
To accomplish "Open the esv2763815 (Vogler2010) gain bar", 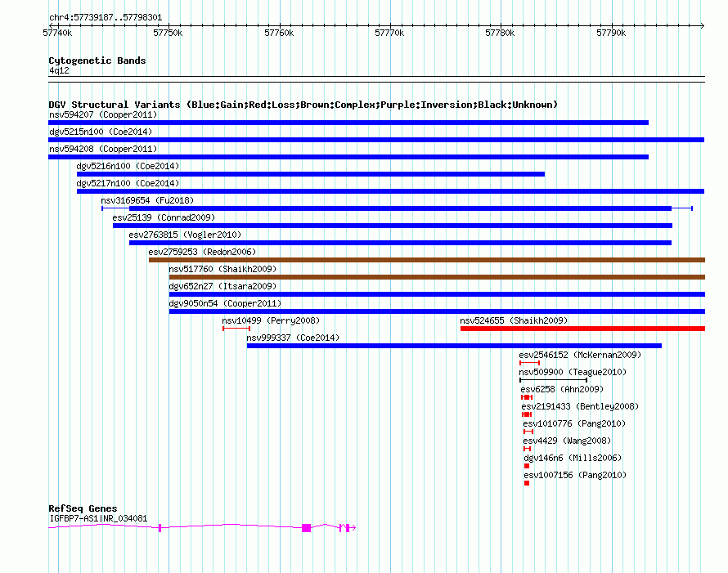I will pos(400,243).
